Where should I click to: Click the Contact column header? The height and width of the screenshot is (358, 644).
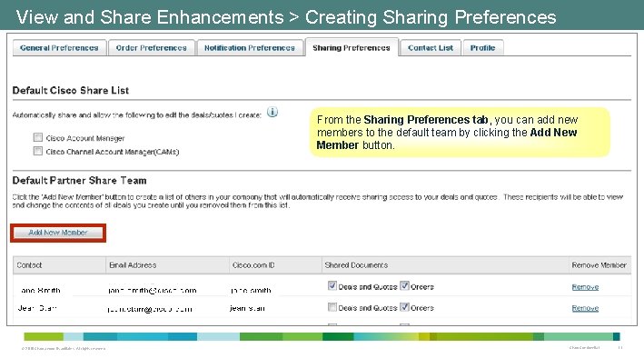[60, 265]
